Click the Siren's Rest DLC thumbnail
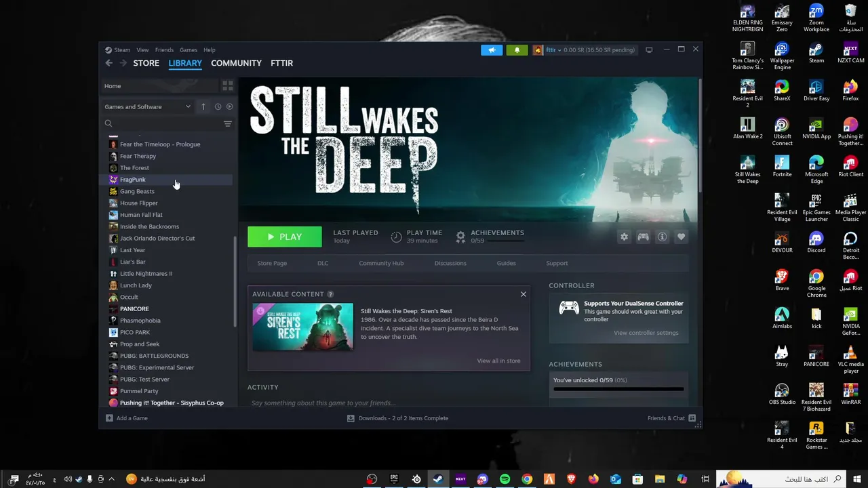The height and width of the screenshot is (488, 868). pos(302,327)
